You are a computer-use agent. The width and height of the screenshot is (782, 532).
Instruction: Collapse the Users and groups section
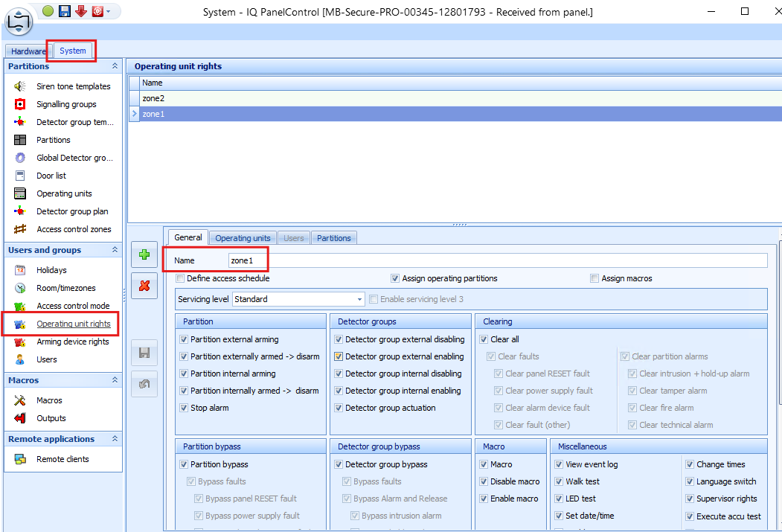pyautogui.click(x=115, y=250)
